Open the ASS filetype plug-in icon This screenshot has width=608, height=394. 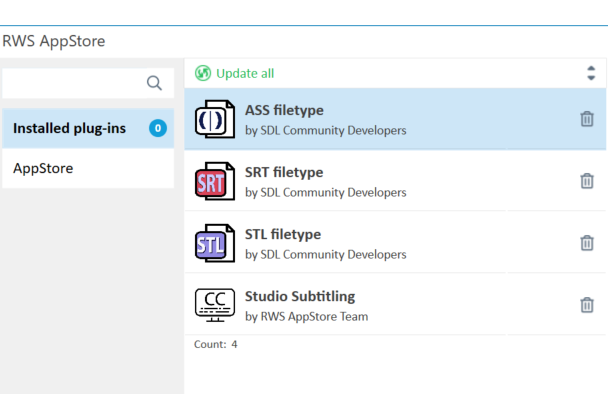(x=215, y=119)
